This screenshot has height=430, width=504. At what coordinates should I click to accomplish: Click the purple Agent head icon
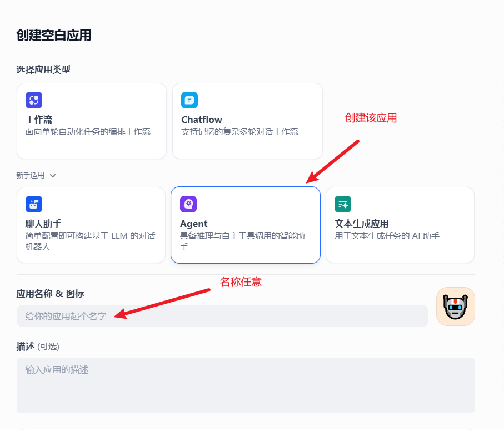pos(188,204)
